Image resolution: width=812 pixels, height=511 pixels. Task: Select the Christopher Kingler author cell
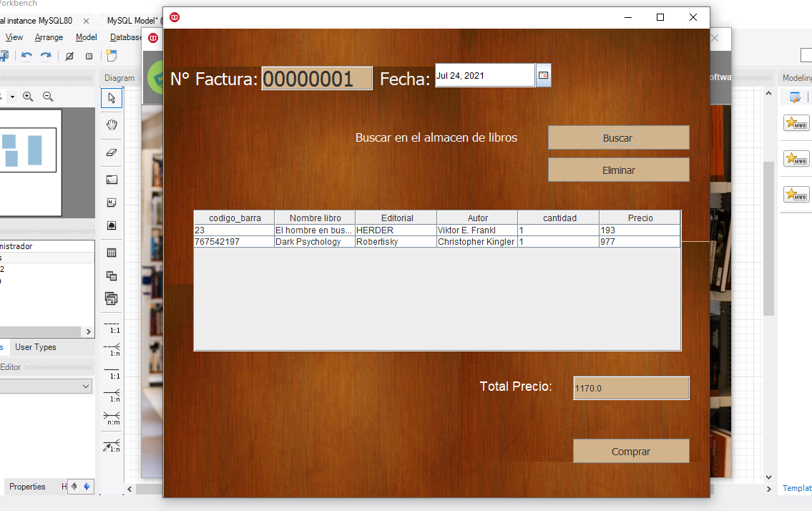[477, 241]
